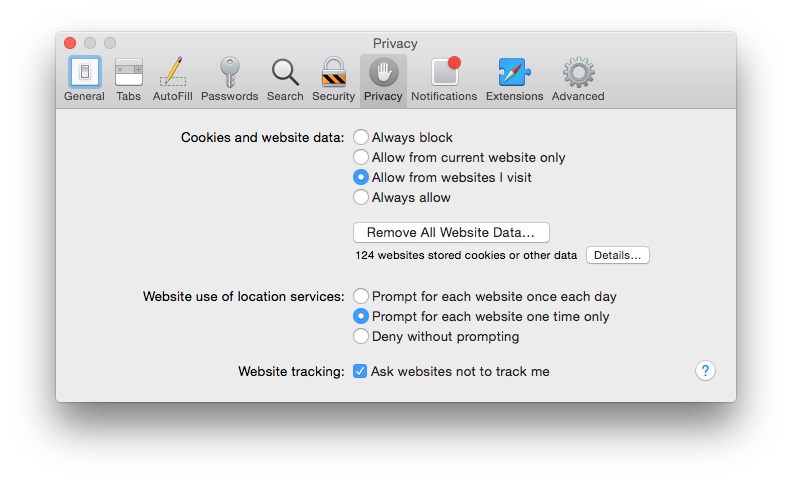Open the General preferences pane
This screenshot has height=482, width=792.
[x=84, y=79]
